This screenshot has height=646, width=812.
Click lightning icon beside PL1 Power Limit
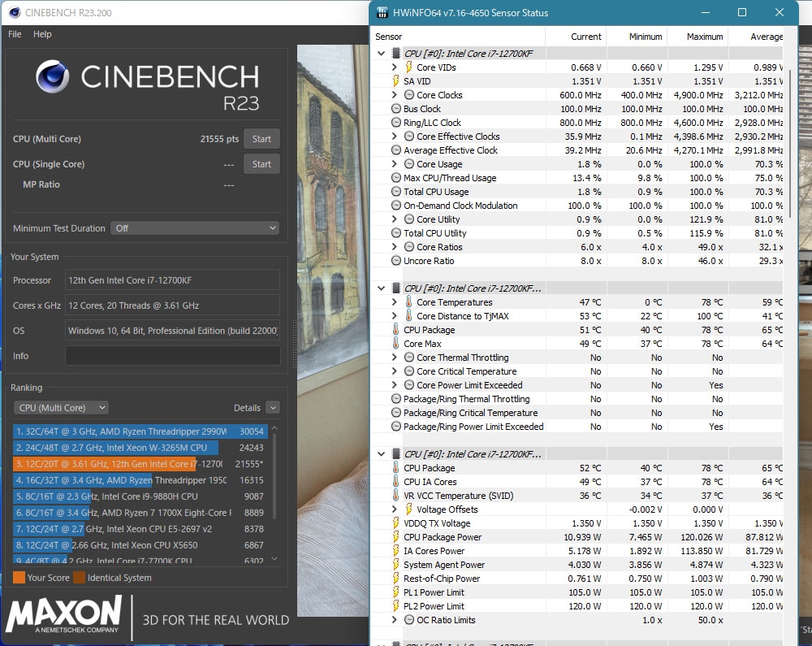(x=396, y=592)
